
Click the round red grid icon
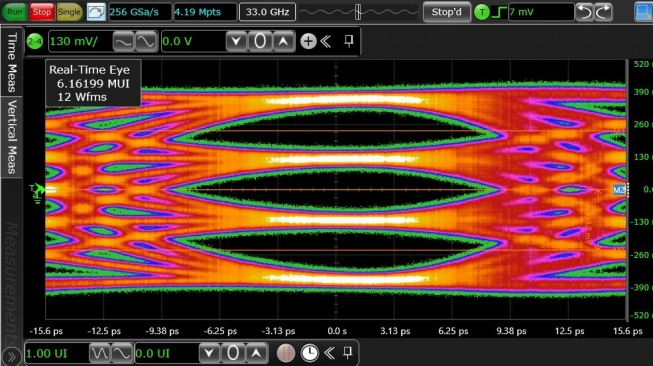pos(286,354)
